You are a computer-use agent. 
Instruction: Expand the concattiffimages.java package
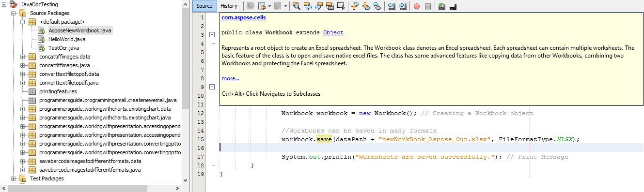pos(23,65)
